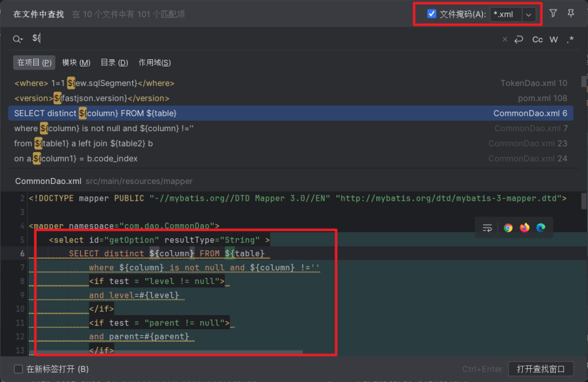Select the CommonDao.xml 7 result row
This screenshot has width=588, height=382.
(x=291, y=128)
